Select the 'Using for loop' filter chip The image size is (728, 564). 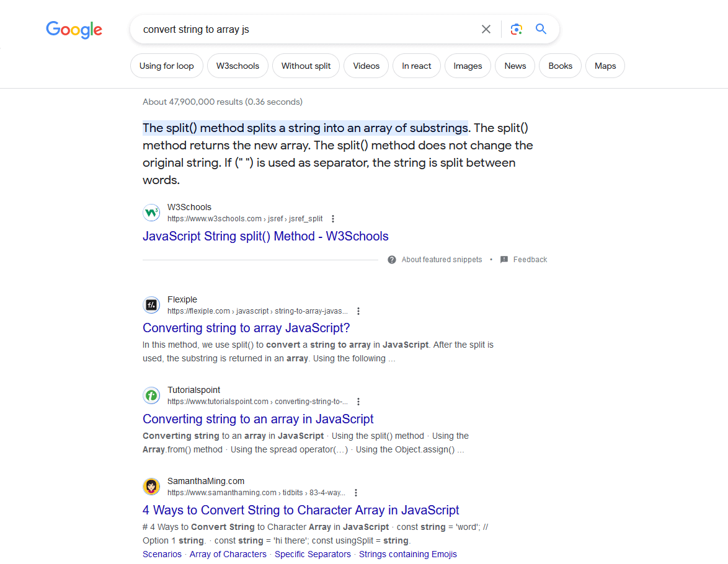(x=167, y=66)
